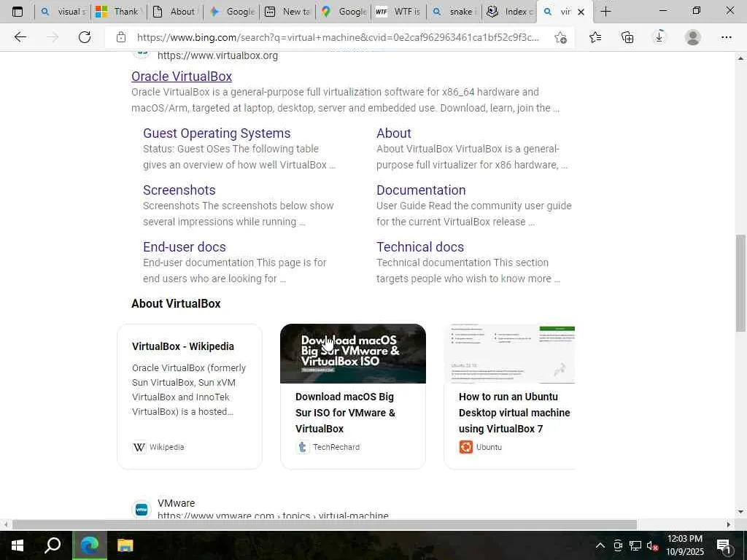The image size is (747, 560).
Task: Go back to previous page
Action: pos(20,37)
